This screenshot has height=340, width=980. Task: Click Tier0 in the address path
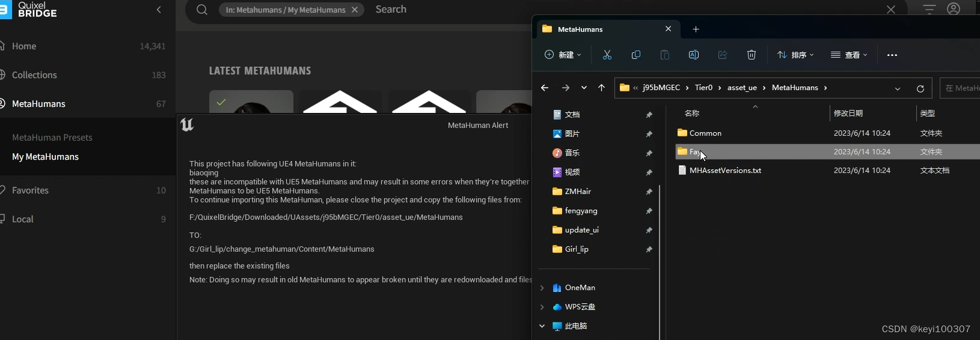pyautogui.click(x=703, y=88)
